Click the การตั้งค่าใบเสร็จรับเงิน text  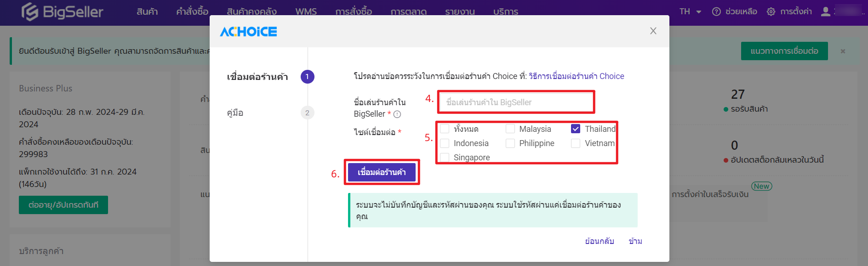[710, 194]
